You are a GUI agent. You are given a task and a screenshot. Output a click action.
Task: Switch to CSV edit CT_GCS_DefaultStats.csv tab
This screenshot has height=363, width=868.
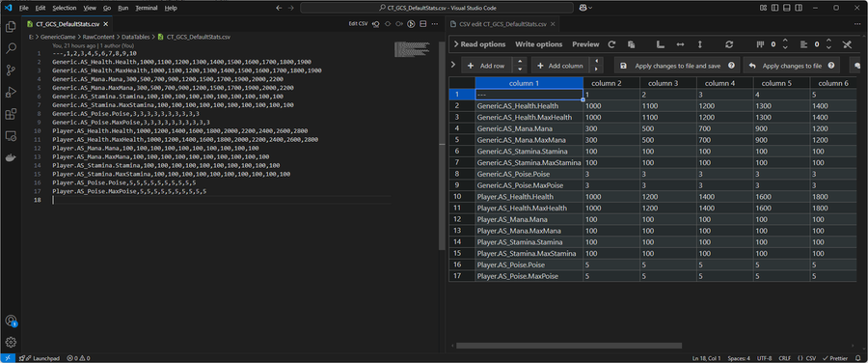pyautogui.click(x=503, y=24)
